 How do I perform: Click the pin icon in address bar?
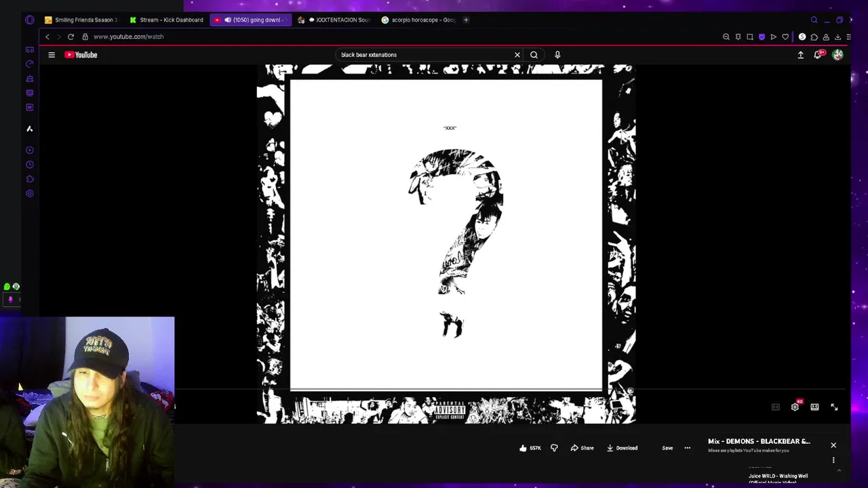[x=738, y=37]
